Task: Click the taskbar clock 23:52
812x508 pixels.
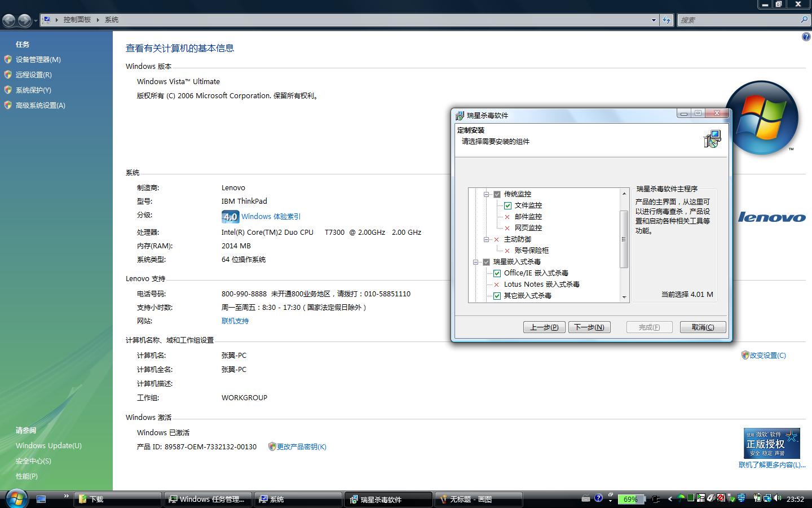Action: click(x=795, y=499)
